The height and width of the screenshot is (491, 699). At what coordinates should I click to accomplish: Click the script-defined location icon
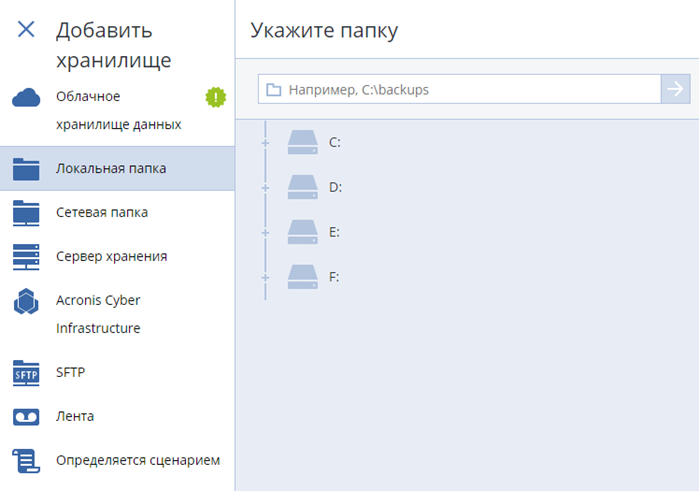click(x=26, y=460)
